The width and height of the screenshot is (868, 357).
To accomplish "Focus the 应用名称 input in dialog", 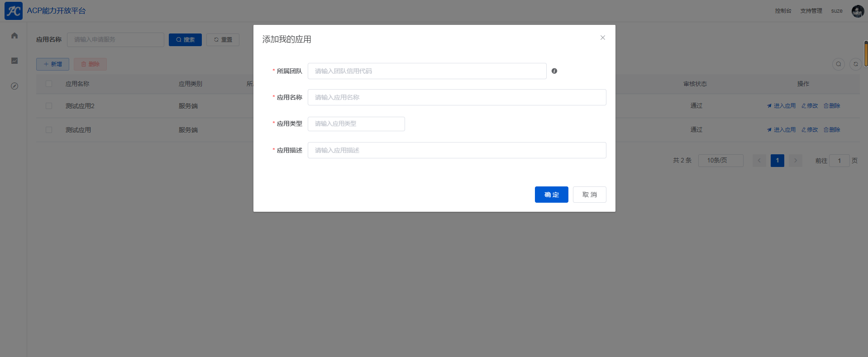I will point(457,97).
